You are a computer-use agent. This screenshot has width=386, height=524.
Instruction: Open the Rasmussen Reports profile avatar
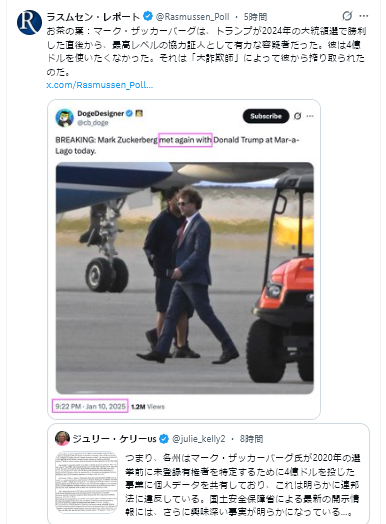tap(29, 22)
